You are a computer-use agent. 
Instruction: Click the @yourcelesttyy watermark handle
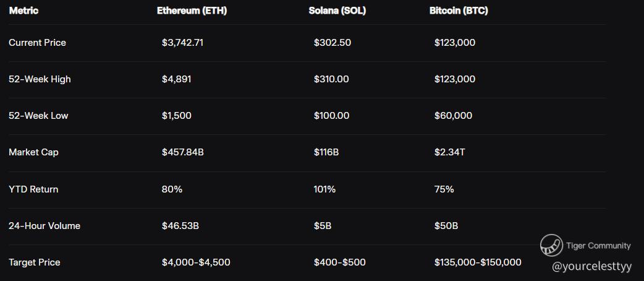coord(591,266)
